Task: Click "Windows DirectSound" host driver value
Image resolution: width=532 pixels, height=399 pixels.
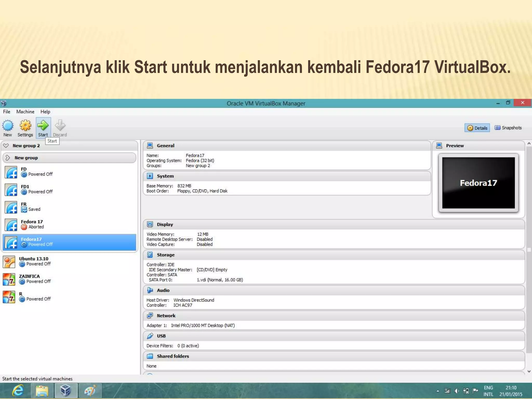Action: [x=194, y=300]
